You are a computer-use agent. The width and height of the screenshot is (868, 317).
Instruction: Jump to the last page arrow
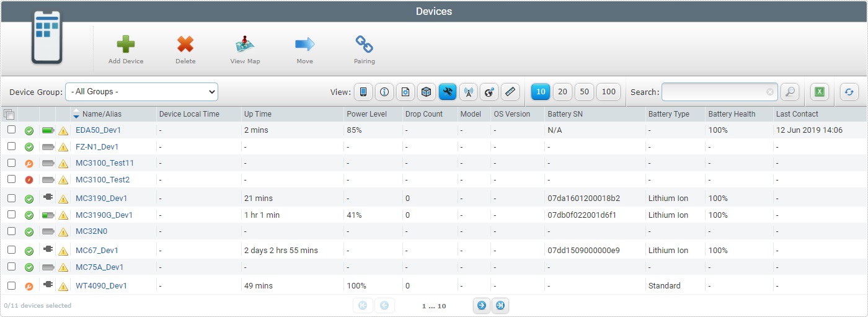pyautogui.click(x=501, y=305)
